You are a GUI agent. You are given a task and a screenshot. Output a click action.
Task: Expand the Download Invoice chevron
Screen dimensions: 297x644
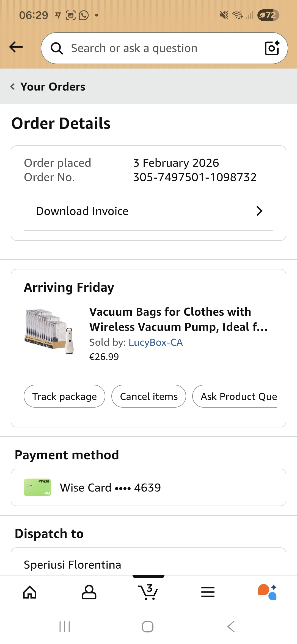259,211
